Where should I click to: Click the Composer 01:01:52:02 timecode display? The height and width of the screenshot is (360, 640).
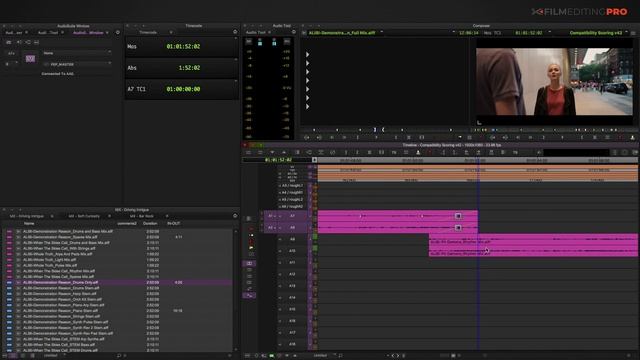coord(529,33)
